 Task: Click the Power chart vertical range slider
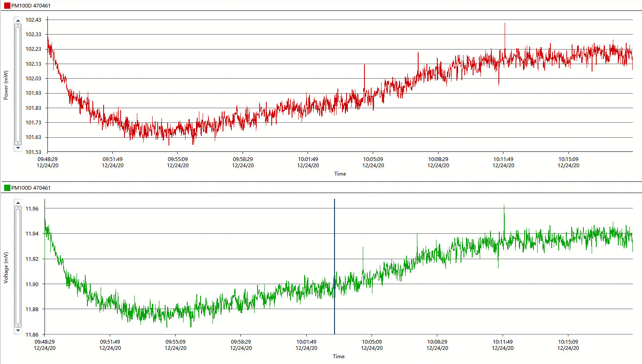tap(18, 84)
